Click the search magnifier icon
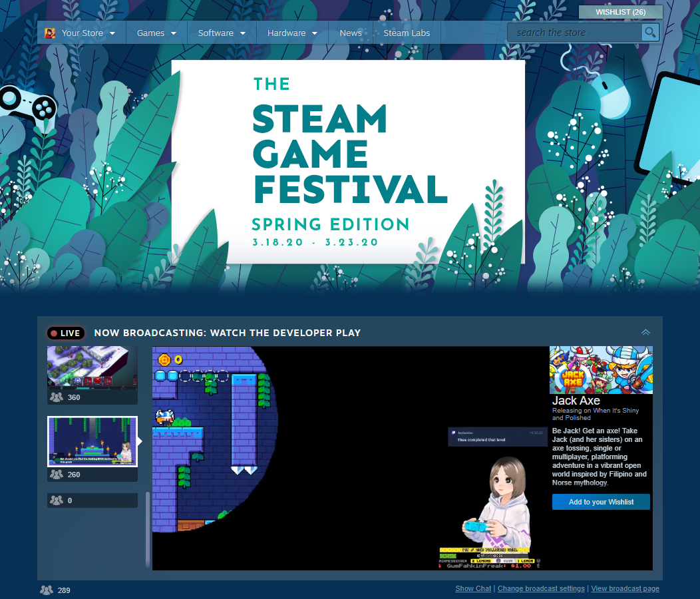Image resolution: width=700 pixels, height=599 pixels. click(651, 33)
